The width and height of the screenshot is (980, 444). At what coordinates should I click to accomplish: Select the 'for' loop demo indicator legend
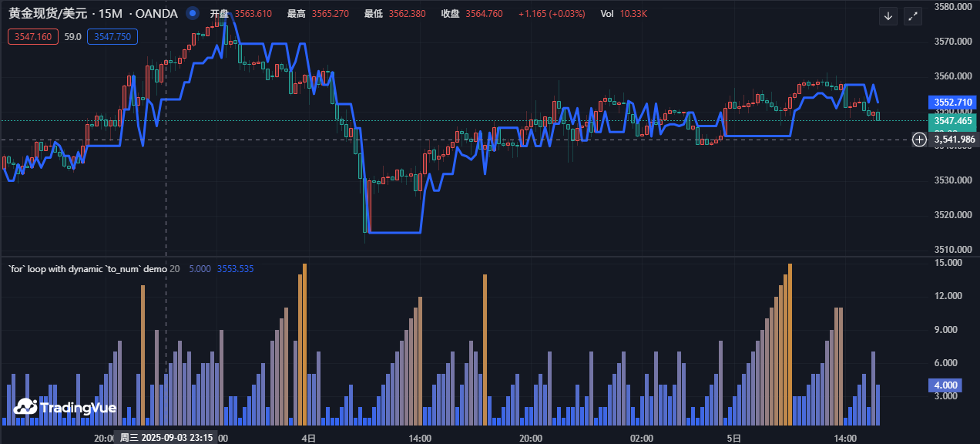[x=86, y=269]
